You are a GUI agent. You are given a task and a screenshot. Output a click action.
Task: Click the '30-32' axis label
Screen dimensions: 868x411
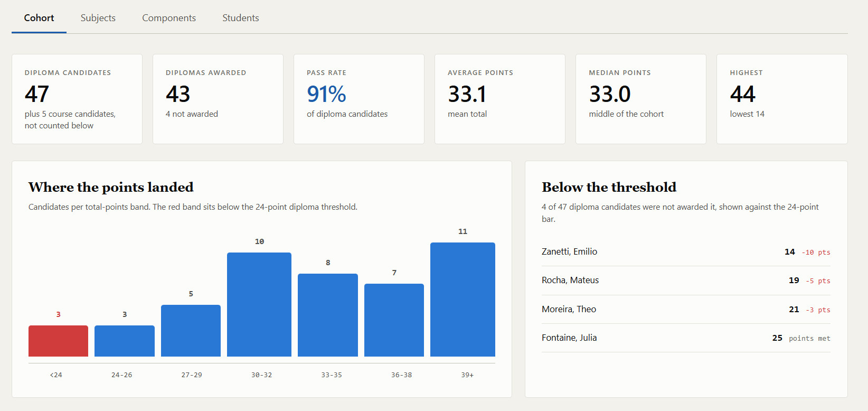tap(261, 375)
